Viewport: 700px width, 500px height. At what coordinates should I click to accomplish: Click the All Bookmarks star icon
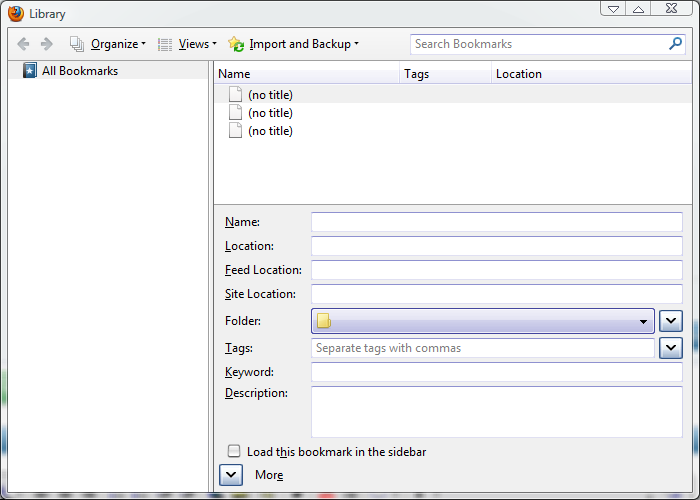click(30, 71)
